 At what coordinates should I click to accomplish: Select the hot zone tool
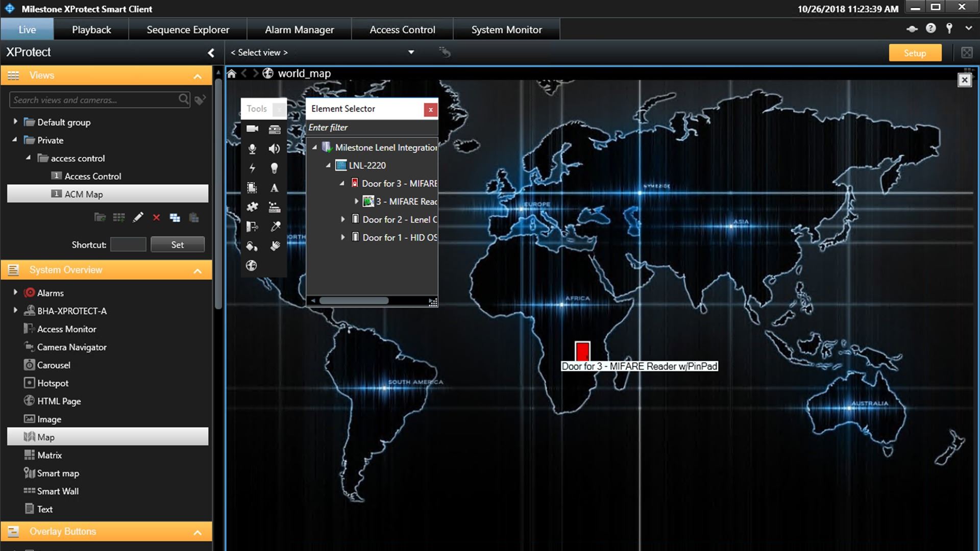click(252, 187)
